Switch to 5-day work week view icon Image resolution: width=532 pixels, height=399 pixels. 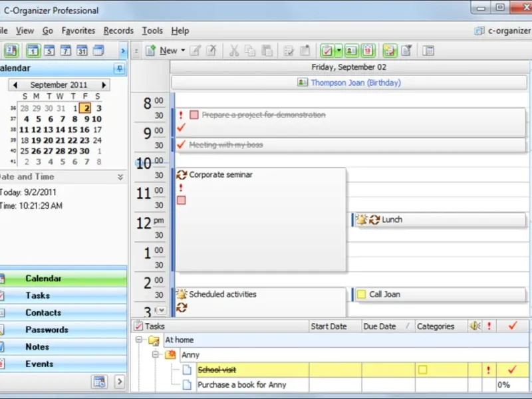49,51
